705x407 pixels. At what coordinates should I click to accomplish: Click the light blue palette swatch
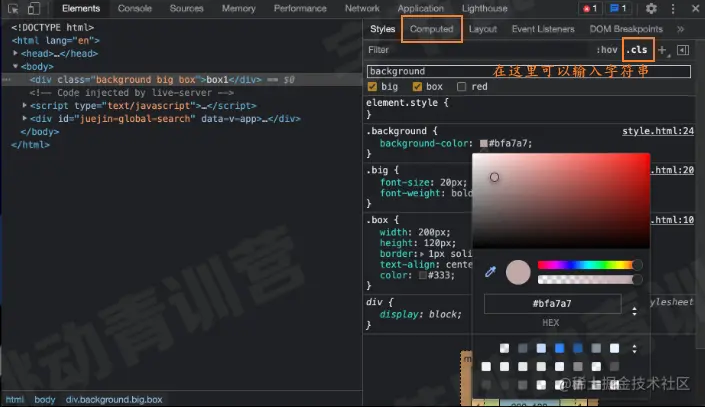pos(541,348)
